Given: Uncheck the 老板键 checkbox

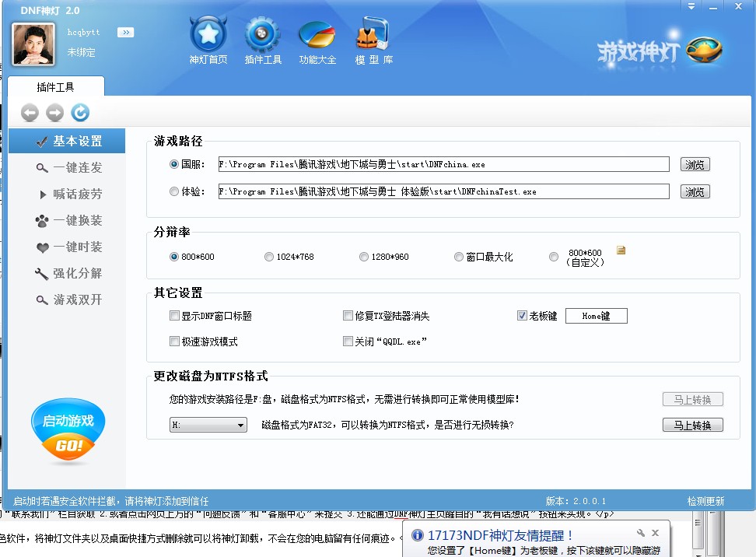Looking at the screenshot, I should click(x=522, y=315).
